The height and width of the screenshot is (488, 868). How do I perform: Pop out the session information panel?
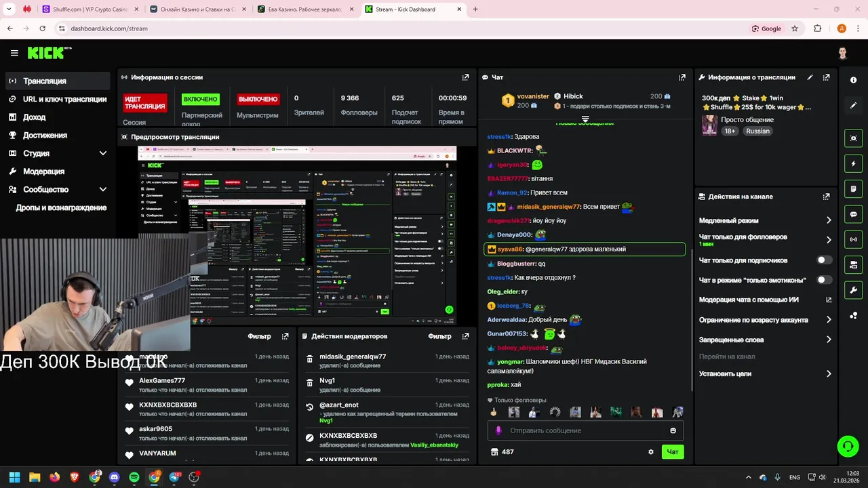coord(465,77)
